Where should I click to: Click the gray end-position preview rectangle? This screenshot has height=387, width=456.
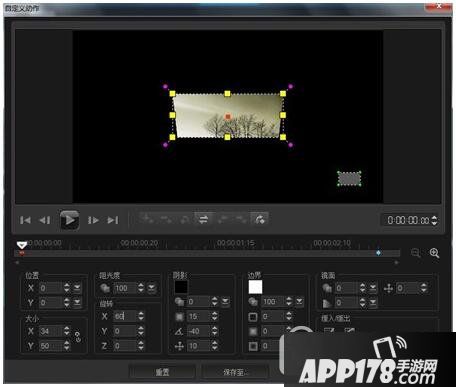coord(349,179)
